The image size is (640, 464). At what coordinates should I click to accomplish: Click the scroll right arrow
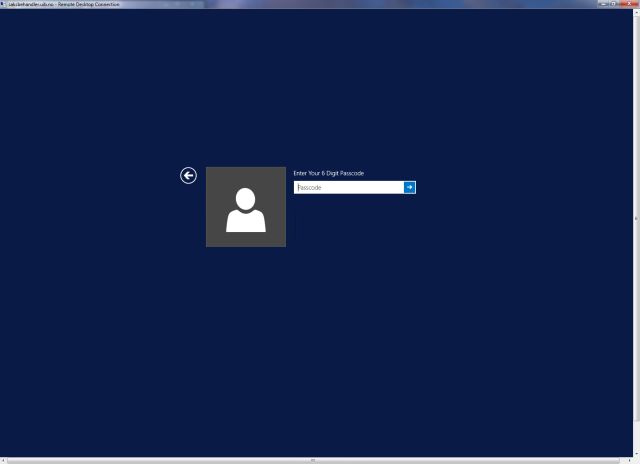click(x=629, y=460)
